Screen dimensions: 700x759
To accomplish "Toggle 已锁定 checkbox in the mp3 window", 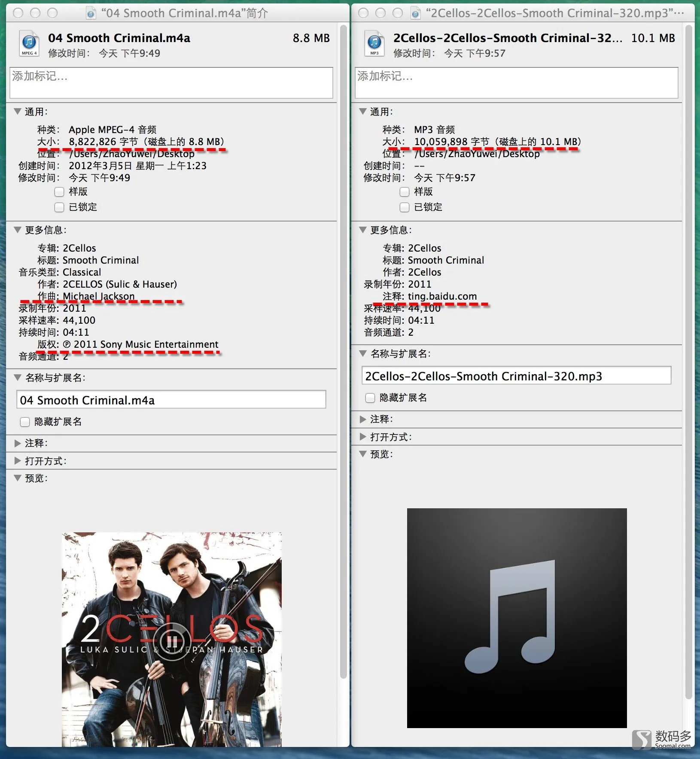I will point(405,207).
